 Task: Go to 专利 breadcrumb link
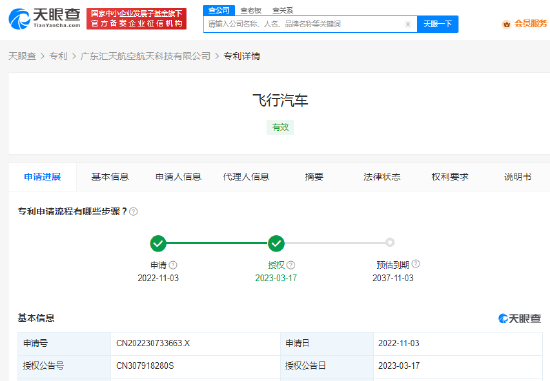coord(58,56)
